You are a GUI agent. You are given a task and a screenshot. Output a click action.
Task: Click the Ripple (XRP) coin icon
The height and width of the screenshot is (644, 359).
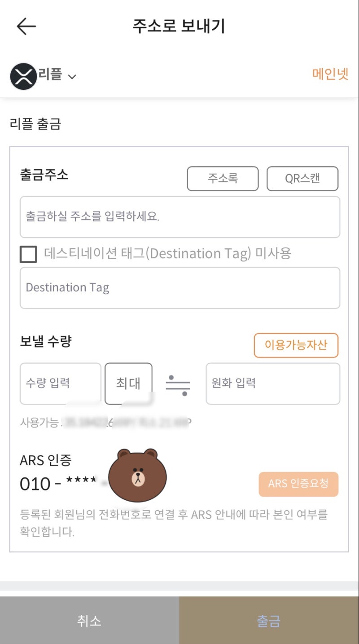(24, 76)
